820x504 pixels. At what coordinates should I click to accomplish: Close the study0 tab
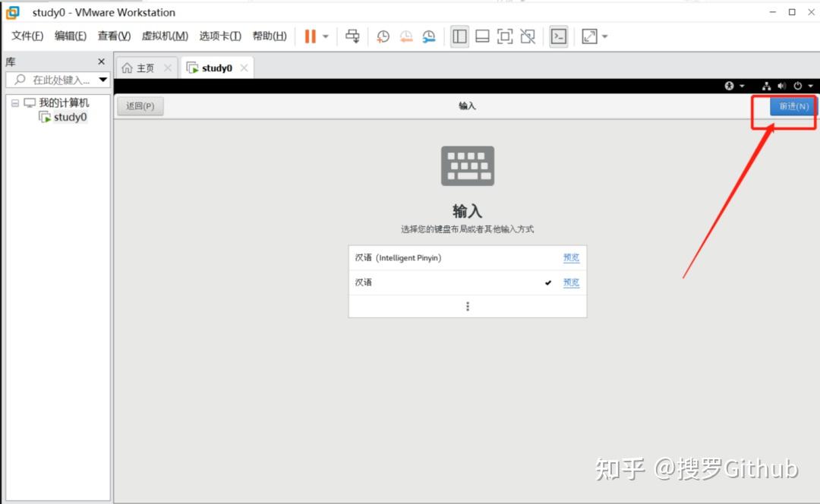244,68
